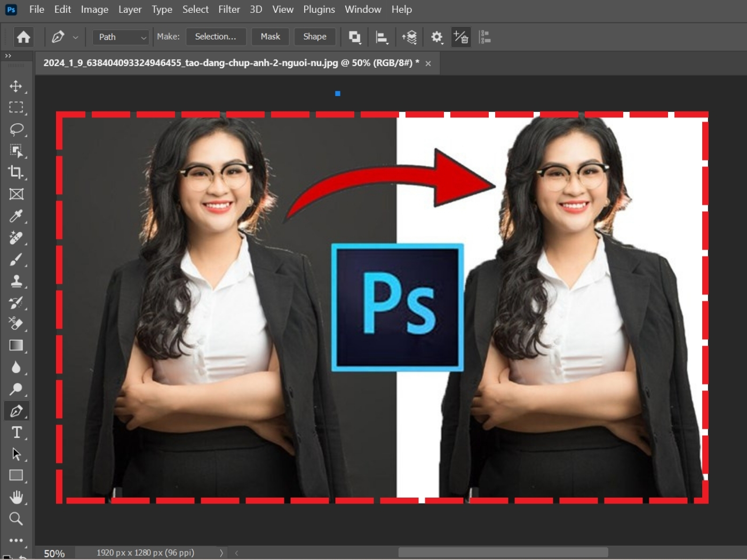Select the Zoom tool
The height and width of the screenshot is (560, 747).
point(16,519)
